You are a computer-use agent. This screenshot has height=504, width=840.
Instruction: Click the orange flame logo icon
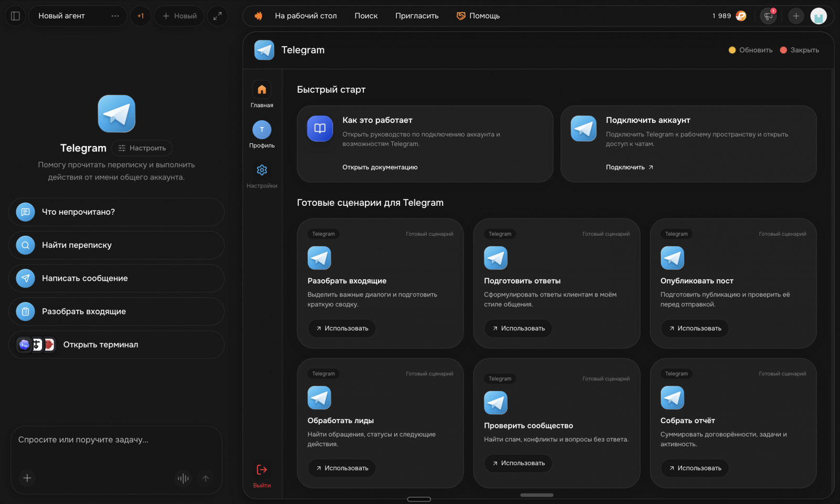(258, 16)
